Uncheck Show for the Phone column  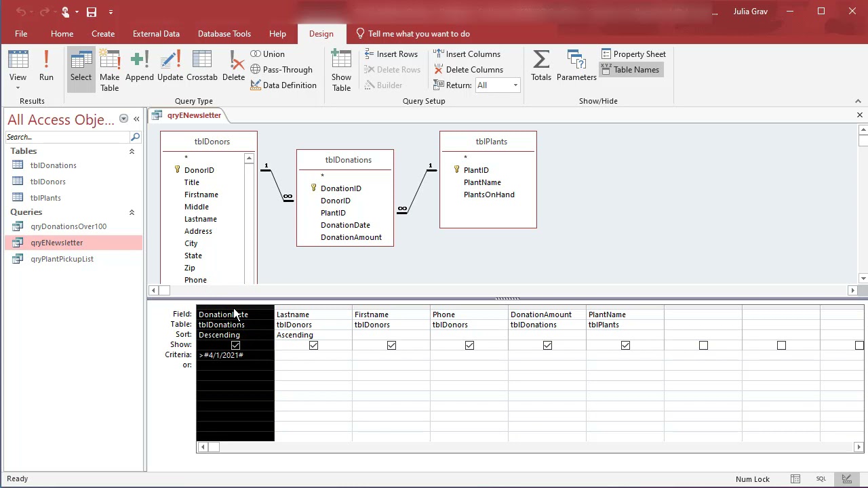[469, 346]
